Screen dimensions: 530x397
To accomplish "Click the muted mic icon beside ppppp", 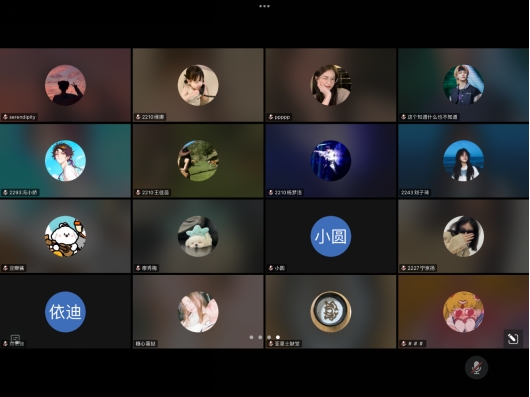I will pyautogui.click(x=271, y=117).
